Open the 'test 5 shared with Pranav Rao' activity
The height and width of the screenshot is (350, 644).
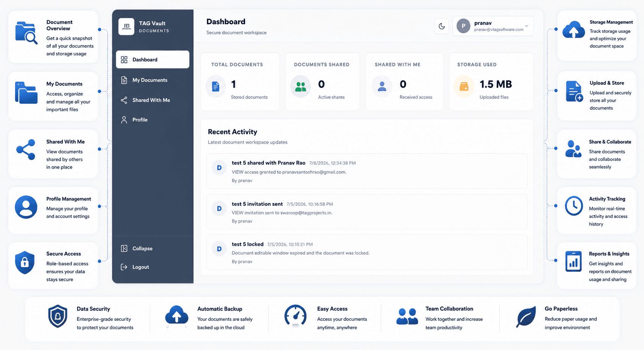(367, 171)
